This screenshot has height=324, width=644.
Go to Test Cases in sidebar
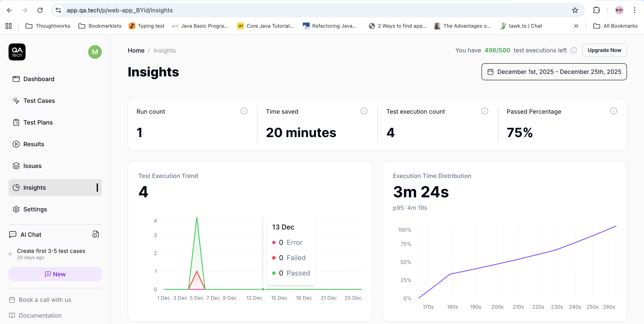pyautogui.click(x=39, y=101)
